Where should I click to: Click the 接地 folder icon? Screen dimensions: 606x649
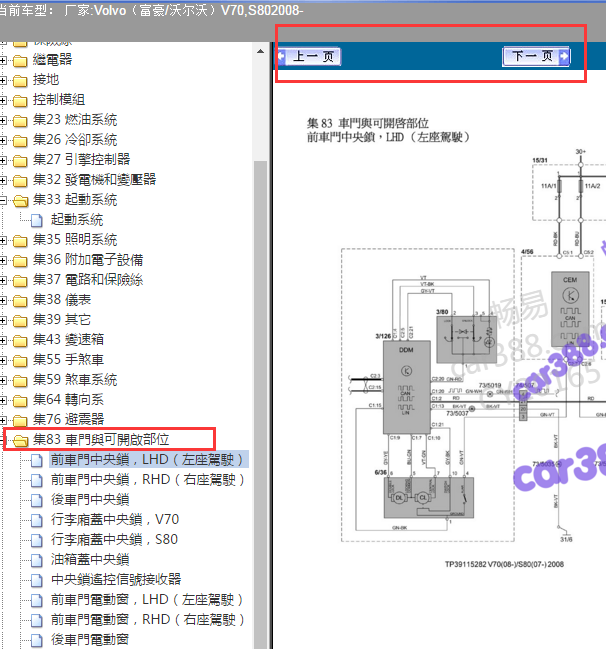(20, 81)
